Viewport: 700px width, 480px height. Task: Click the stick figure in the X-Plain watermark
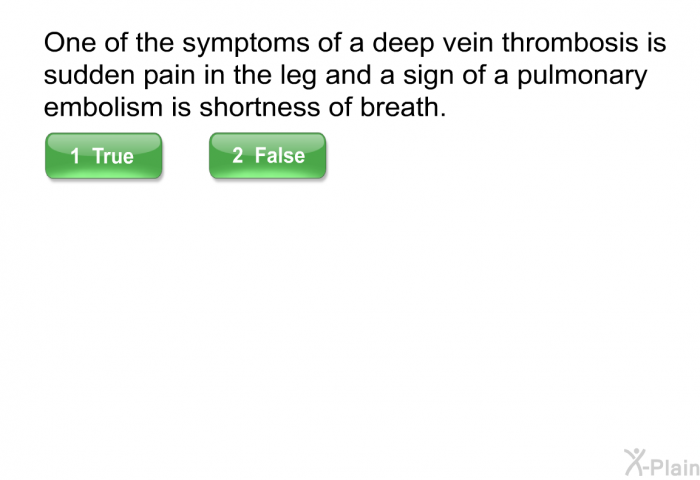click(635, 462)
